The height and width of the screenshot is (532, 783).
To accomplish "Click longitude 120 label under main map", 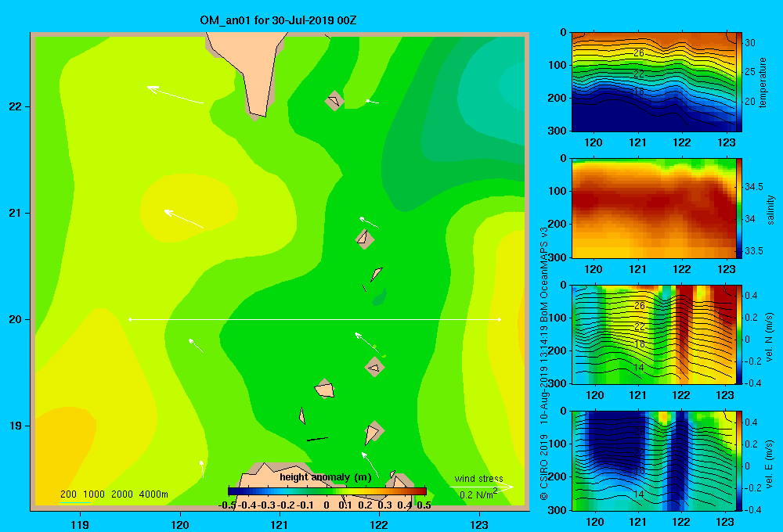I will tap(180, 524).
